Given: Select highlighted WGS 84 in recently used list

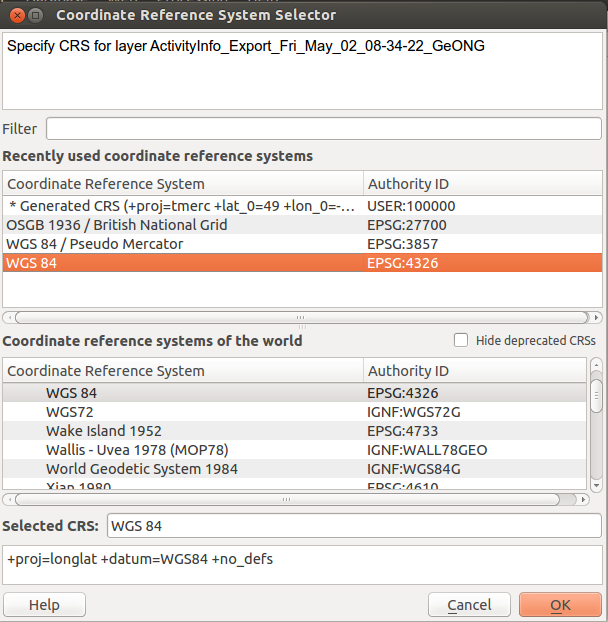Looking at the screenshot, I should pyautogui.click(x=302, y=263).
